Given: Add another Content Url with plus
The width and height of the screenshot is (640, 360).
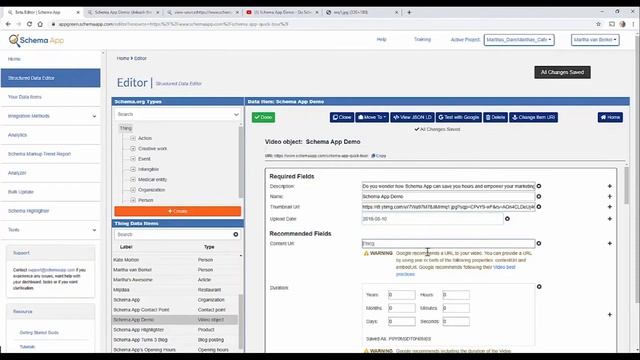Looking at the screenshot, I should [610, 243].
